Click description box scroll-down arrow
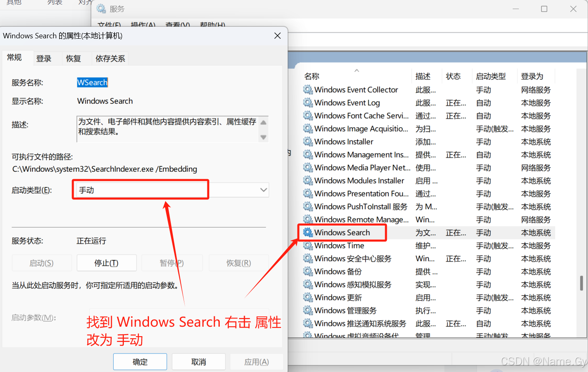The image size is (588, 372). point(264,137)
